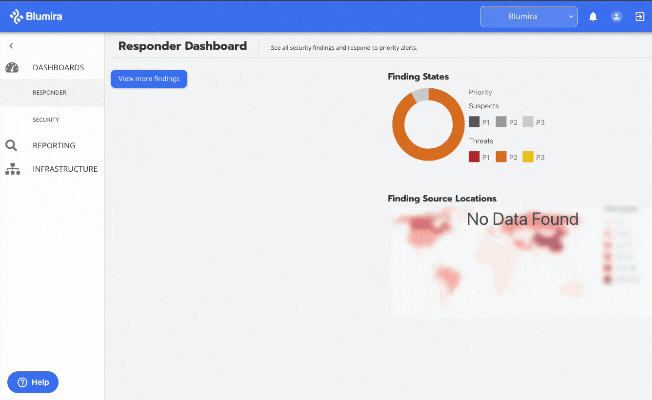
Task: Click the logout exit icon
Action: [x=640, y=17]
